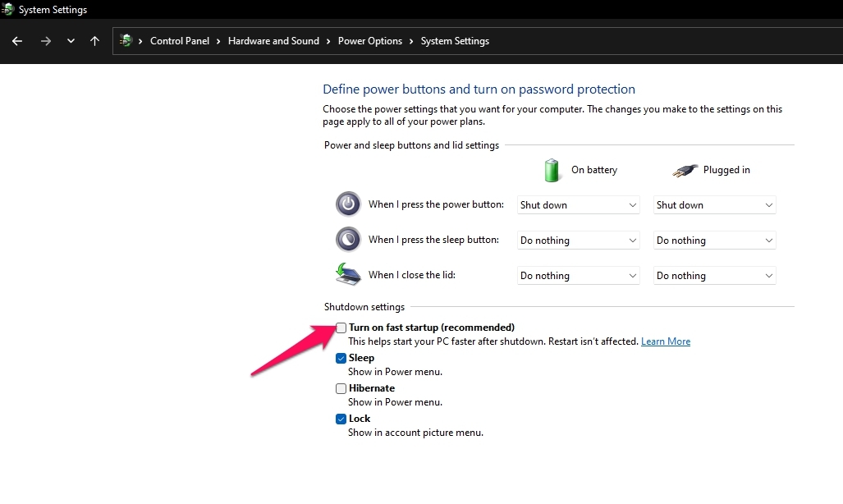The image size is (843, 504).
Task: Expand the chevron after Hardware and Sound
Action: pos(328,41)
